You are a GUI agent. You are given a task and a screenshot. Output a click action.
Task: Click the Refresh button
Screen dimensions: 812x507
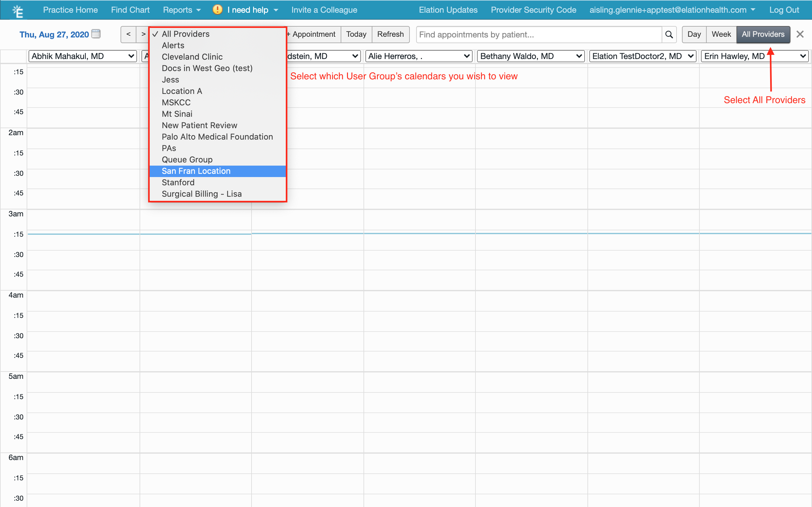pyautogui.click(x=390, y=34)
